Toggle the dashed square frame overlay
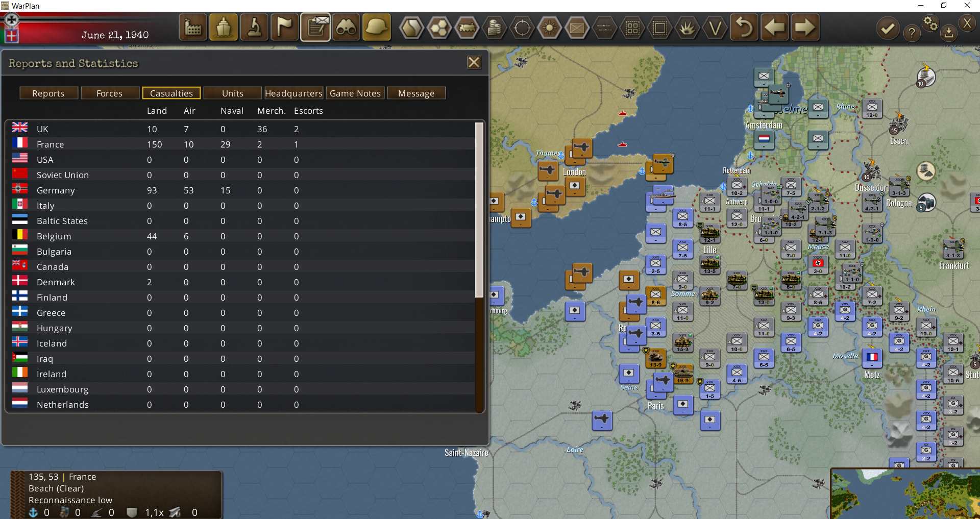The height and width of the screenshot is (519, 980). 659,28
